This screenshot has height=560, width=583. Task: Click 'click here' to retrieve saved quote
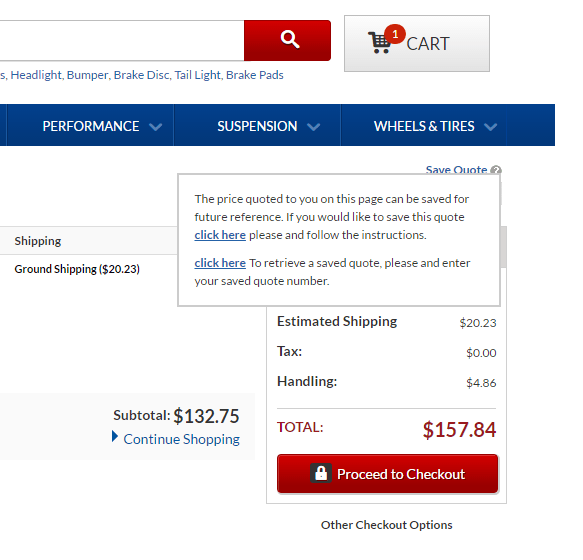pos(220,263)
